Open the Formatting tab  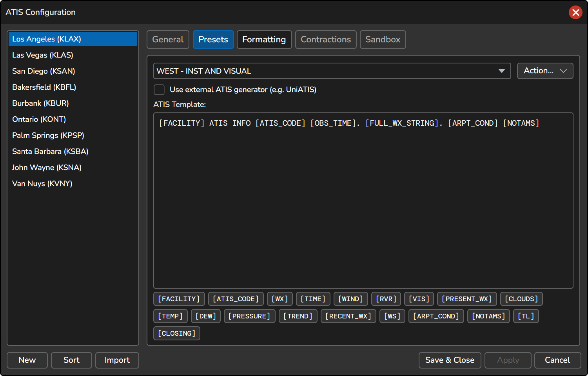click(264, 40)
